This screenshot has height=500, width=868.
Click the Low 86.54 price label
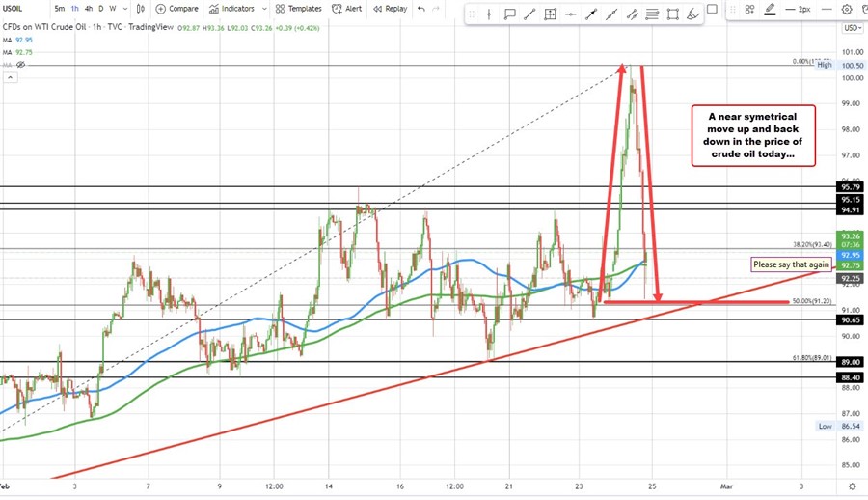pos(840,426)
